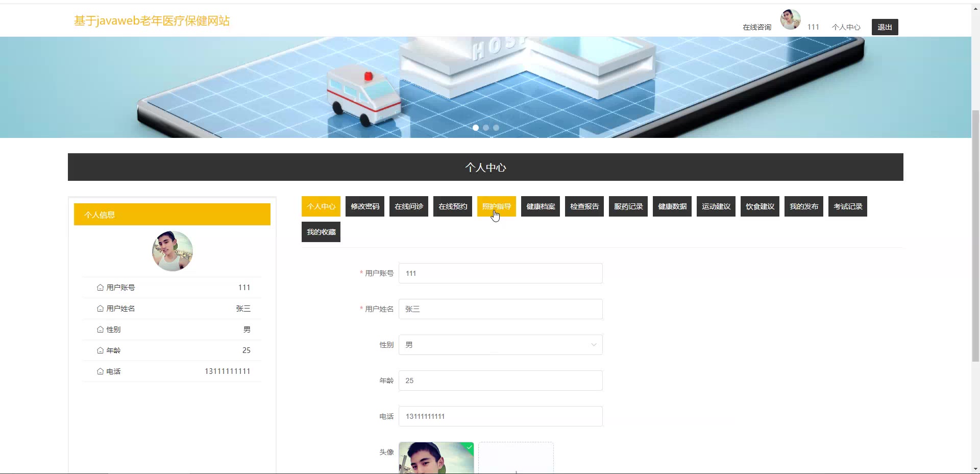Click the home icon beside 电话 in sidebar
This screenshot has height=474, width=980.
coord(100,371)
